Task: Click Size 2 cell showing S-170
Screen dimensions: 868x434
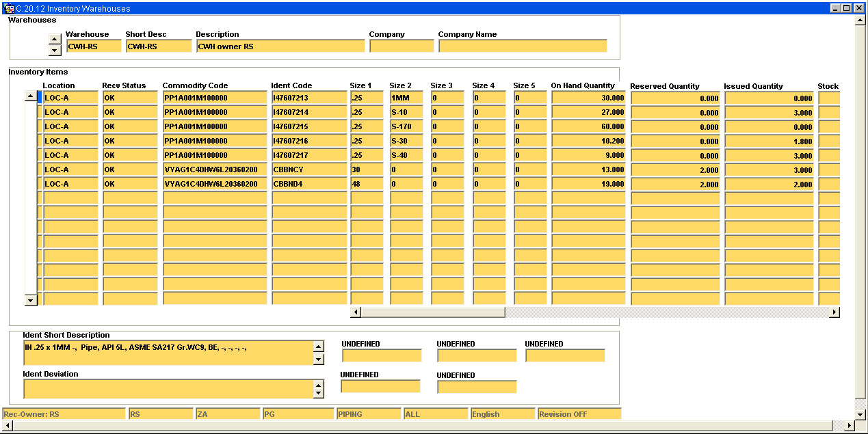Action: point(406,126)
